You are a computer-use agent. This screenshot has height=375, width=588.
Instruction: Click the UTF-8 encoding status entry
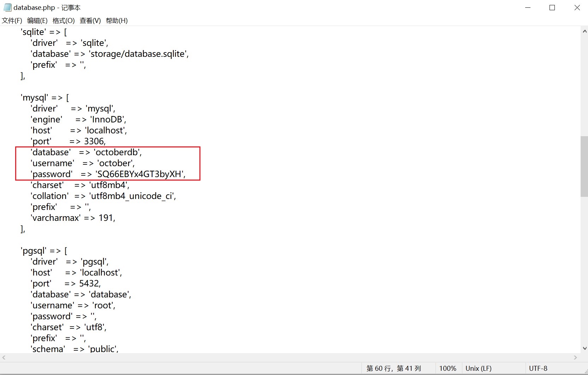click(538, 368)
